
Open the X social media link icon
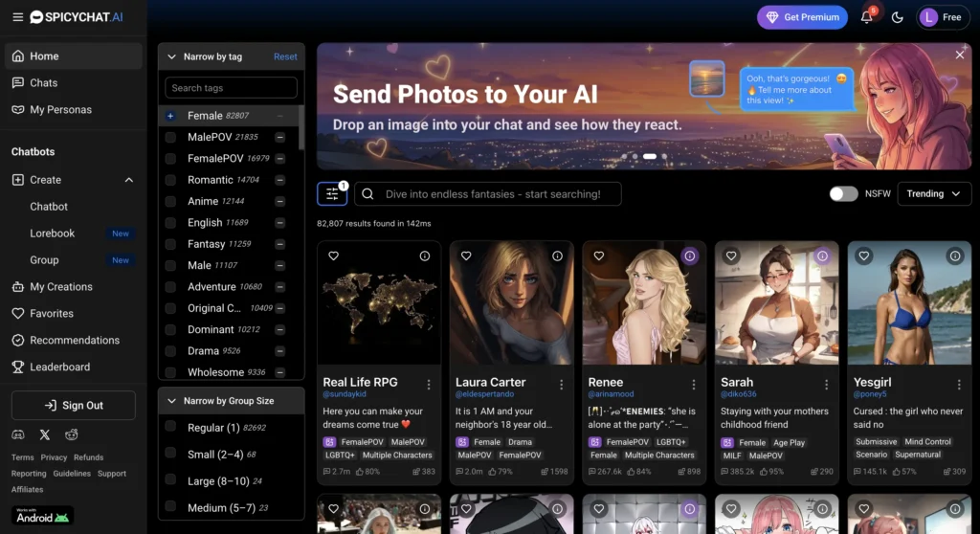tap(45, 434)
